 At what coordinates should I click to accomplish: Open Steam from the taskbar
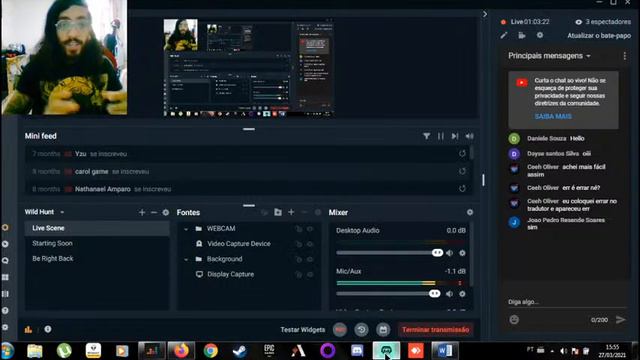(240, 351)
